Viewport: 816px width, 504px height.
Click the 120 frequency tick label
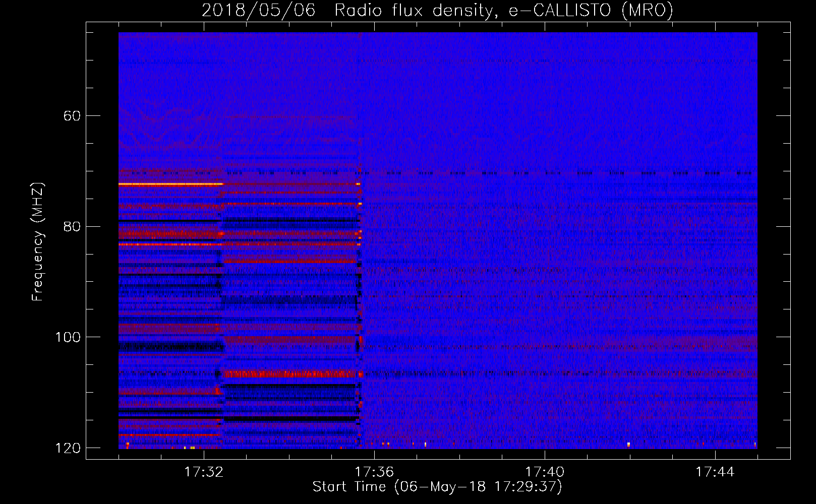point(68,448)
